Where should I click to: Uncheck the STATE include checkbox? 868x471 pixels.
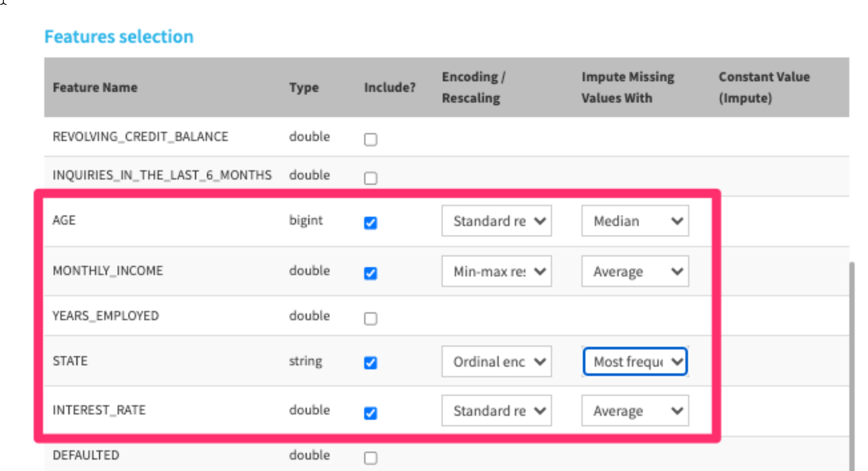coord(371,363)
